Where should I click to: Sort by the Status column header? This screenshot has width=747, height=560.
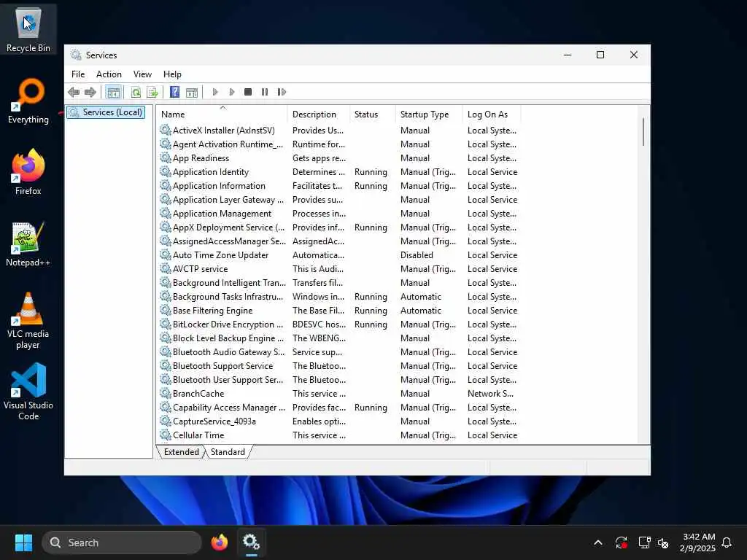372,114
